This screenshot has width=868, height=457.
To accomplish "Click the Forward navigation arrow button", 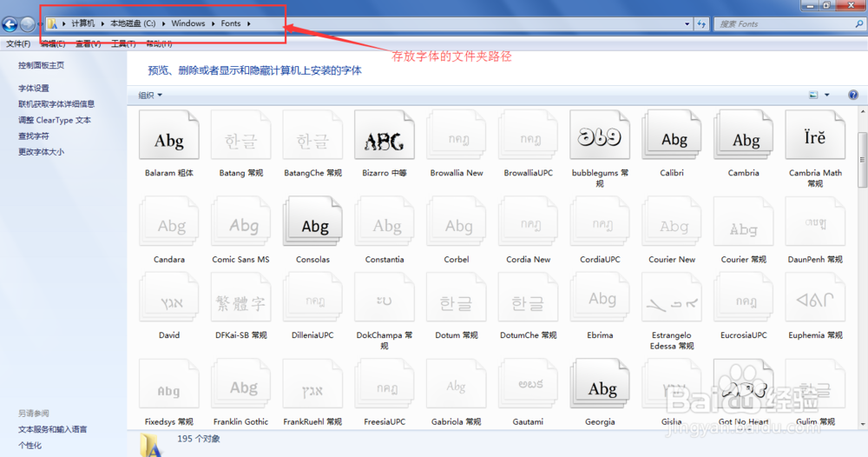I will (x=27, y=23).
